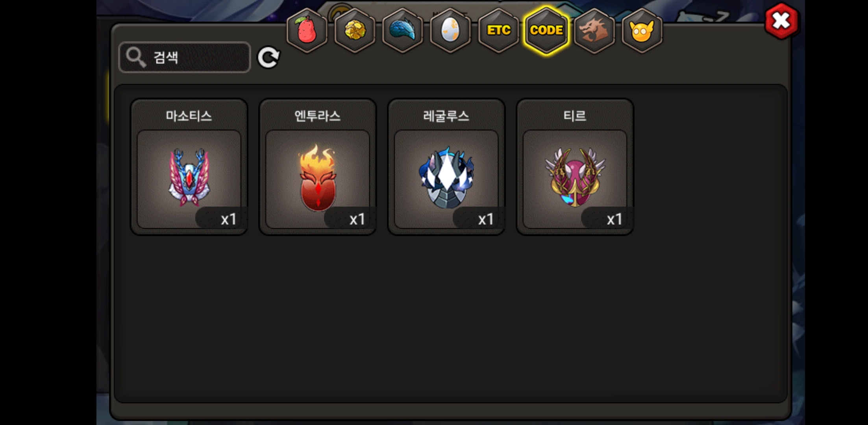The image size is (868, 425).
Task: Click the refresh arrow beside search
Action: pos(268,57)
